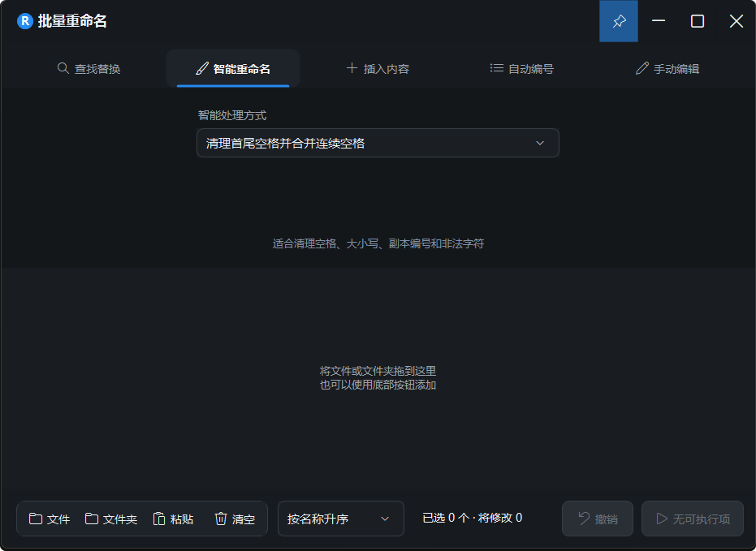
Task: Click the 已选 0 个 · 将修改 0 status text
Action: pyautogui.click(x=472, y=519)
